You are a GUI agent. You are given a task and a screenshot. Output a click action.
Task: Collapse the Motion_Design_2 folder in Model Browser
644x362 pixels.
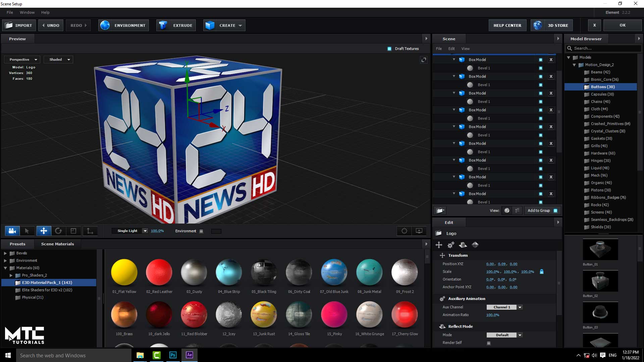pos(574,65)
